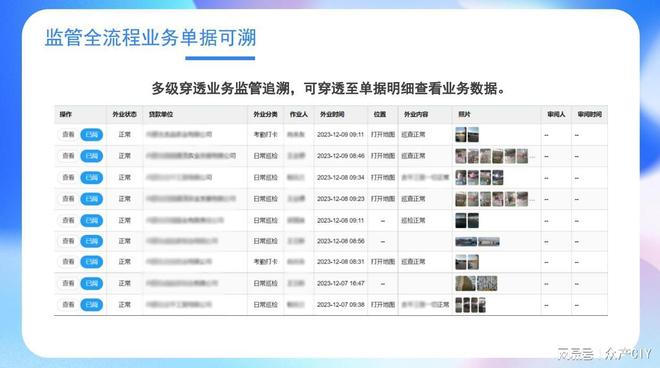
Task: View first photo of the 2023-12-08 08:31 record
Action: coord(461,262)
